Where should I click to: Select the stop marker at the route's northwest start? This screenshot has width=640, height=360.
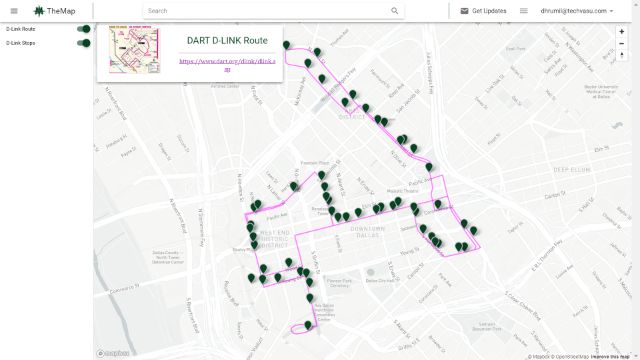pyautogui.click(x=287, y=45)
